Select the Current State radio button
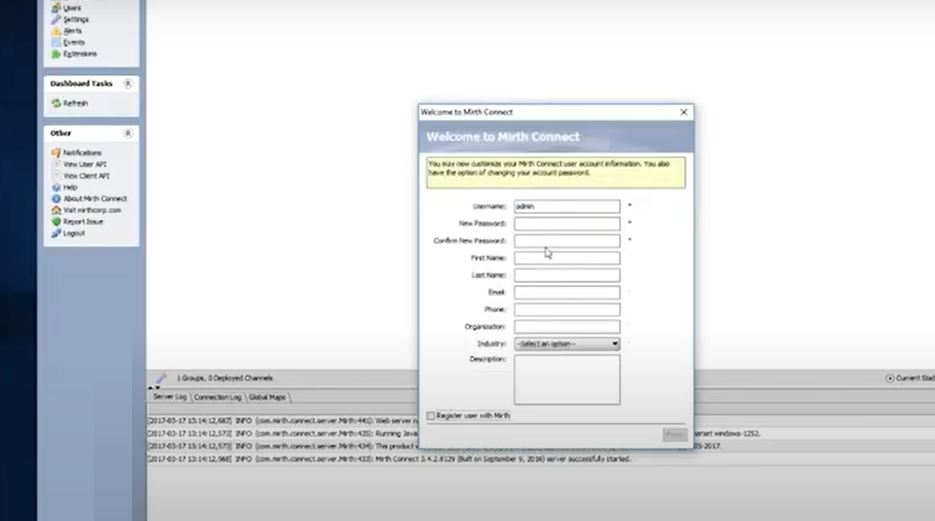935x521 pixels. pyautogui.click(x=890, y=378)
